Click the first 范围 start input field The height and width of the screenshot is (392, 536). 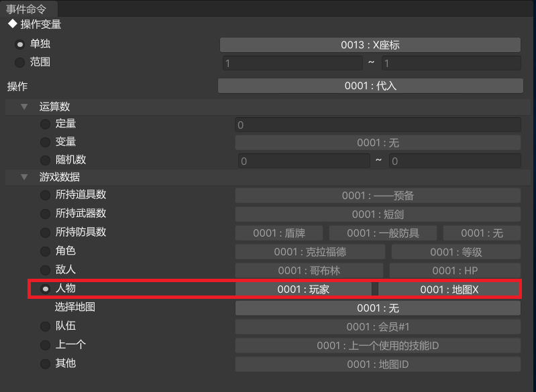tap(292, 63)
